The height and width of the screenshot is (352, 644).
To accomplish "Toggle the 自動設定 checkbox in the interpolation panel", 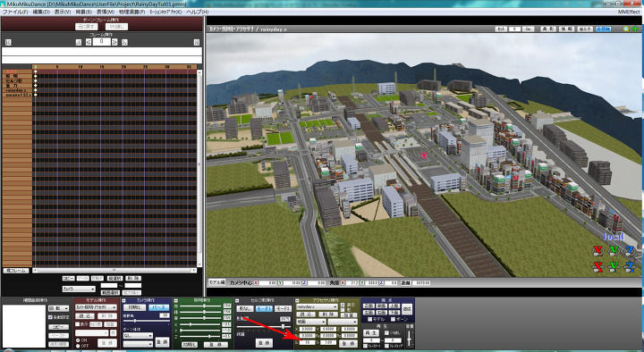I will [50, 317].
